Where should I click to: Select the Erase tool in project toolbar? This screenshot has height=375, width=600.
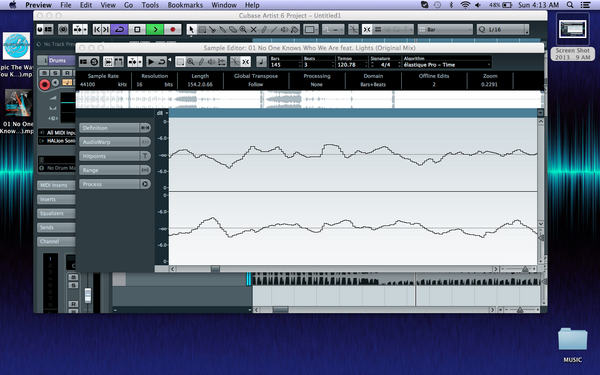coord(233,29)
